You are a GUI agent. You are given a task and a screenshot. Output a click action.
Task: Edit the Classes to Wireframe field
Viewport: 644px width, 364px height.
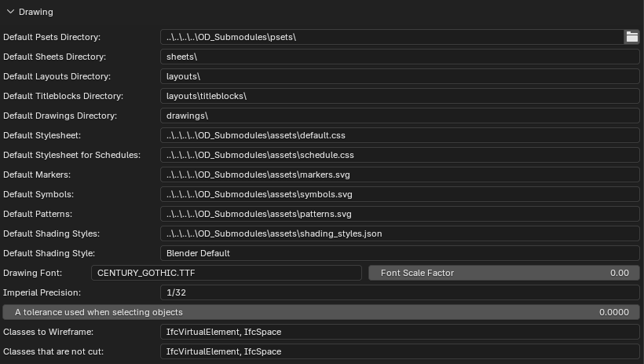tap(400, 332)
